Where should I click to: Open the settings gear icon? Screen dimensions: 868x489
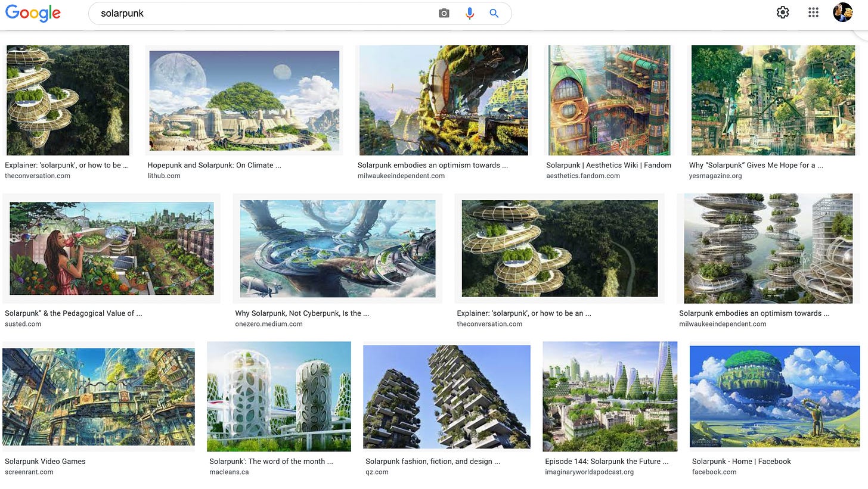[x=783, y=13]
